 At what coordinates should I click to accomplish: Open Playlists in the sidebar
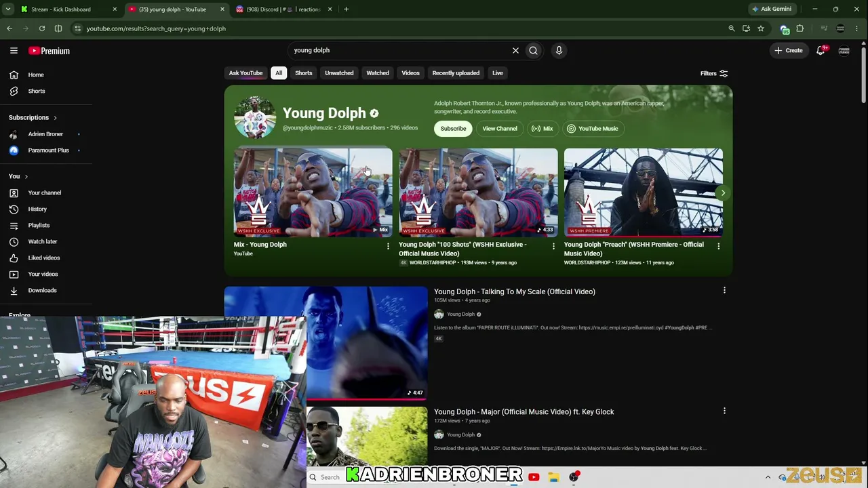pyautogui.click(x=39, y=225)
